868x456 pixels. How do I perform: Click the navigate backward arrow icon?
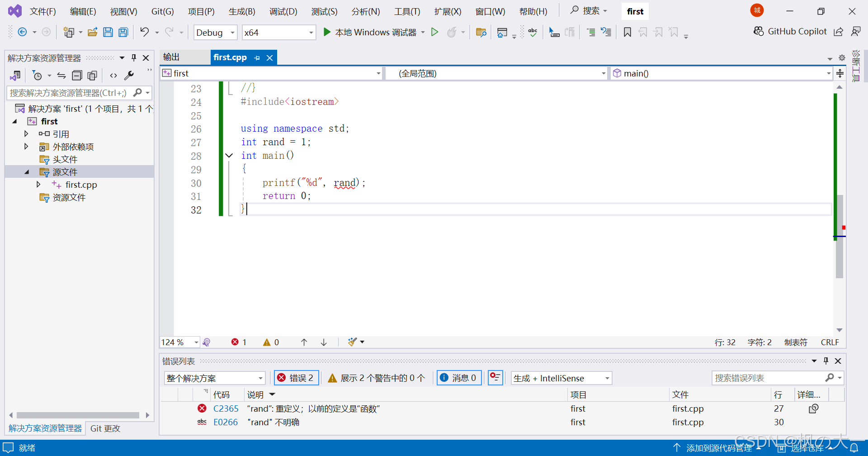[22, 32]
